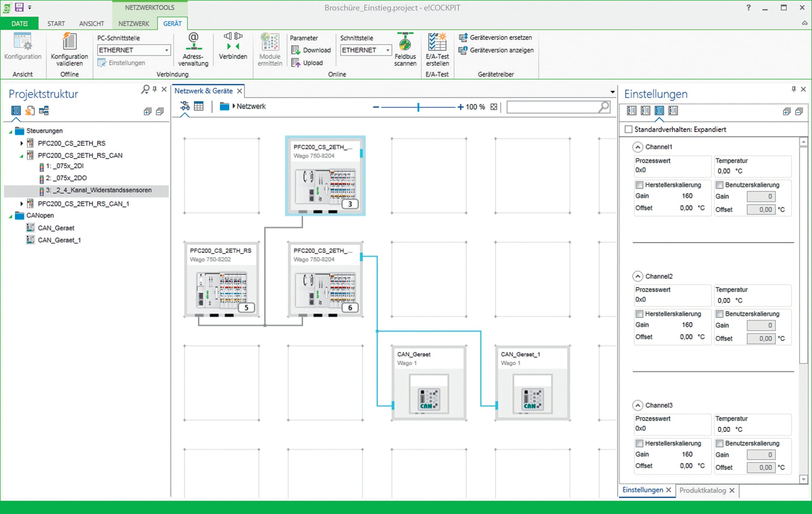The image size is (812, 514).
Task: Select the fourth Einstellungen panel view icon
Action: pos(673,110)
